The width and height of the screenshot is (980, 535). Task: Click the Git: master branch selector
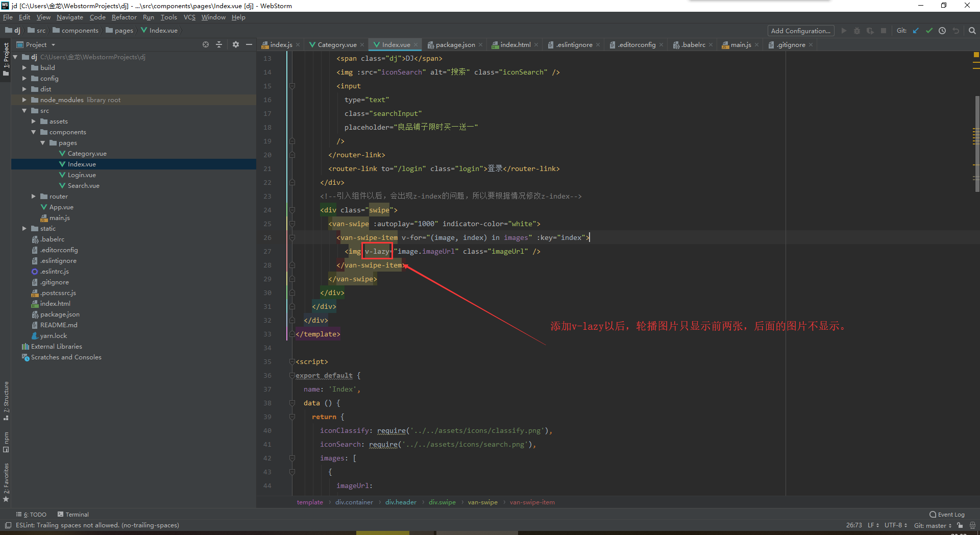coord(933,525)
